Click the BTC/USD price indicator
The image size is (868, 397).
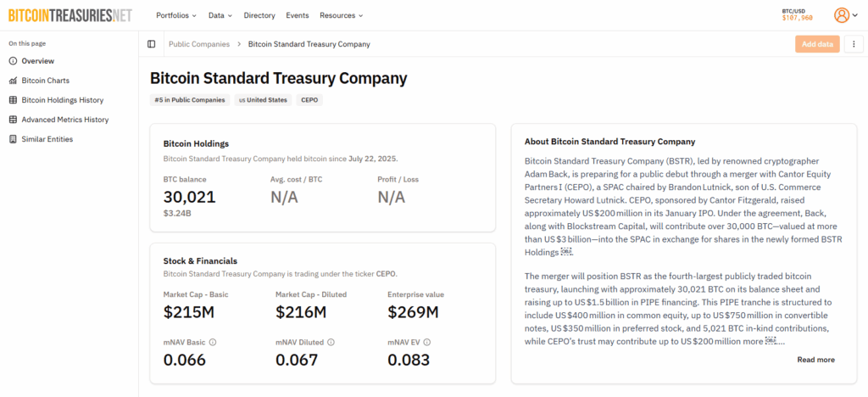pyautogui.click(x=797, y=14)
